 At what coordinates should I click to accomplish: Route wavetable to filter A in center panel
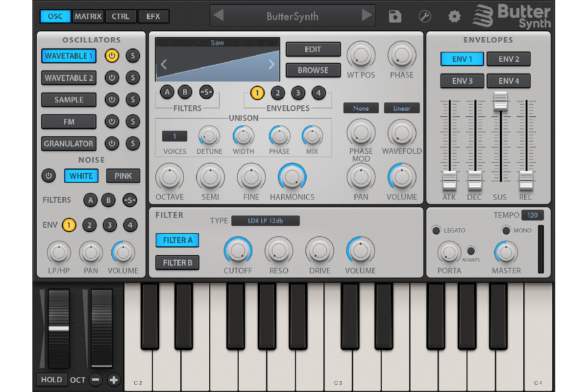tap(167, 92)
